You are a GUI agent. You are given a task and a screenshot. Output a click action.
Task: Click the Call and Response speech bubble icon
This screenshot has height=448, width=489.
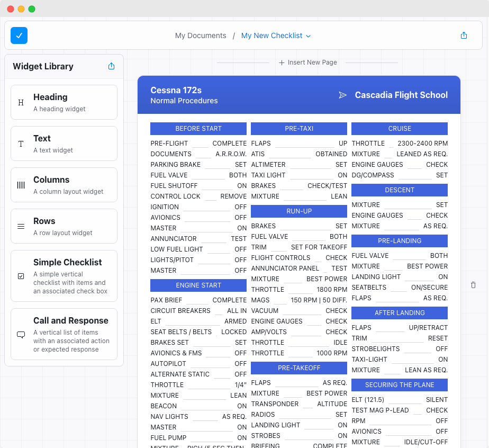(x=21, y=334)
